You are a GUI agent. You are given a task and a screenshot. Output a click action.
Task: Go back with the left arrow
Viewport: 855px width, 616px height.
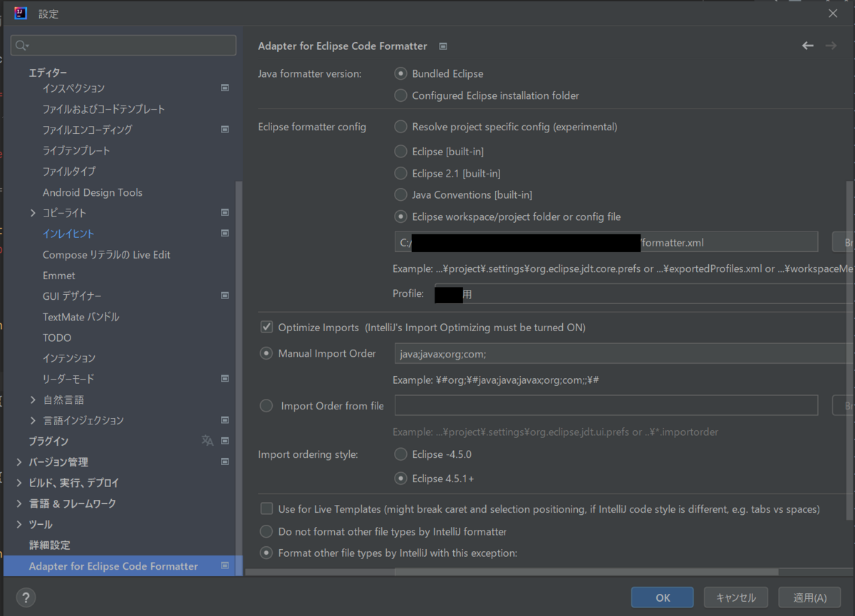pyautogui.click(x=807, y=46)
